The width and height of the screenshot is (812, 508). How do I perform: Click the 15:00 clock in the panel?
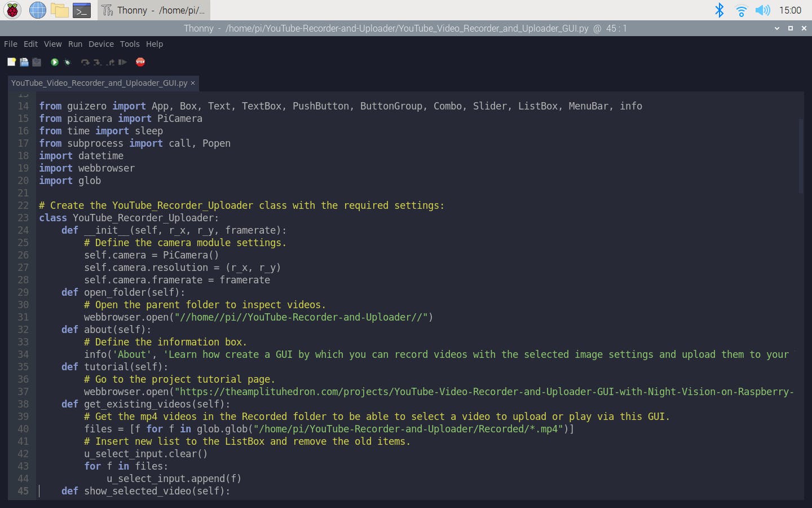tap(790, 10)
